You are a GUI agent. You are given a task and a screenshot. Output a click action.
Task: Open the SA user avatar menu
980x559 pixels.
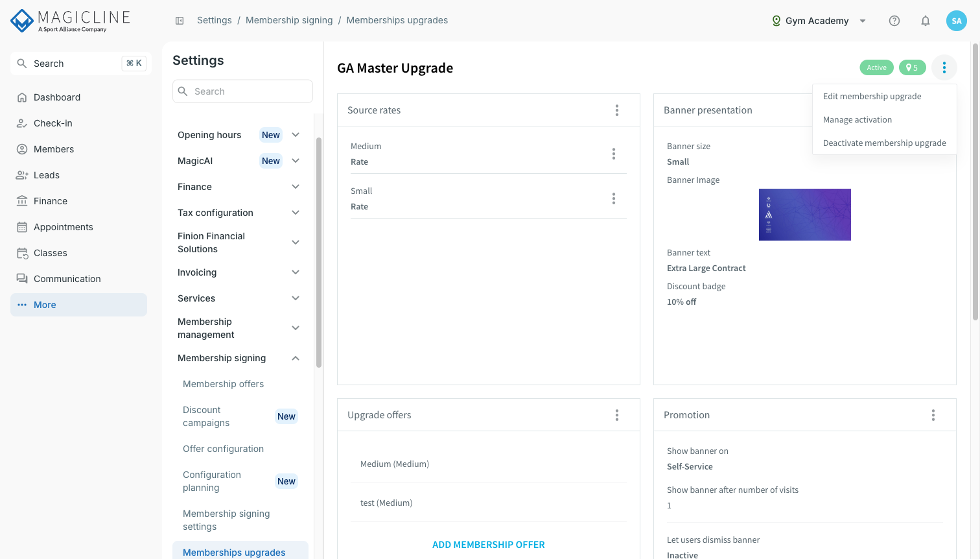(x=957, y=21)
